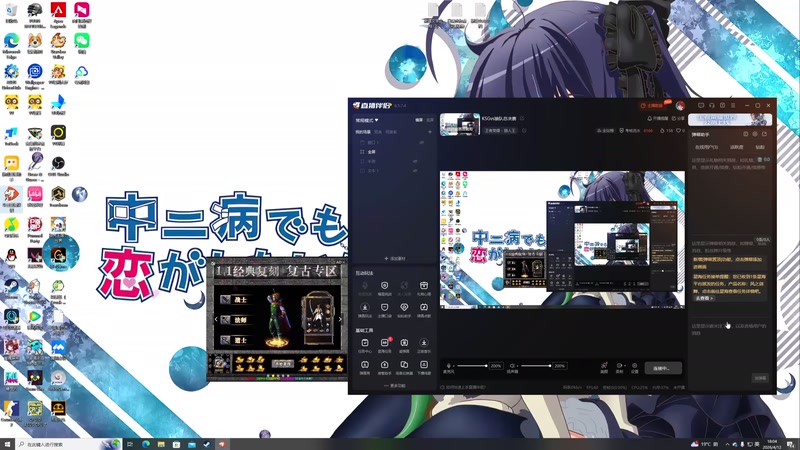This screenshot has width=800, height=450.
Task: Open the 在线用户(3) tab
Action: tap(706, 147)
